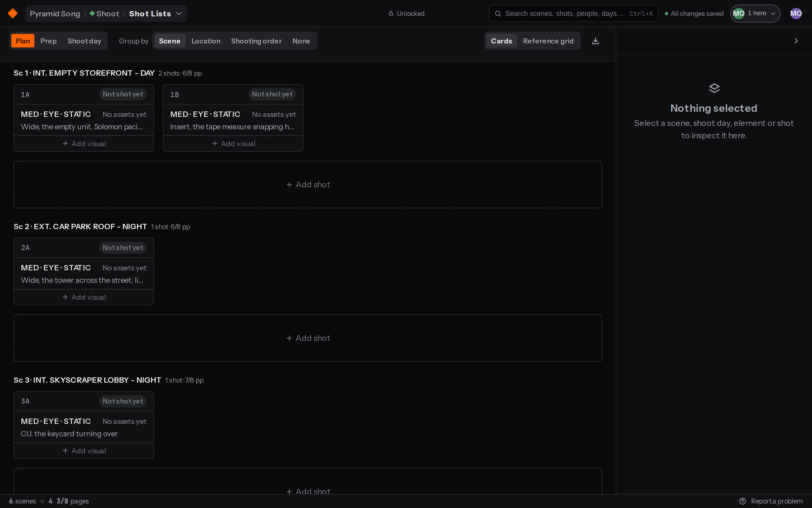
Task: Open shot 1B tape measure description
Action: (x=232, y=127)
